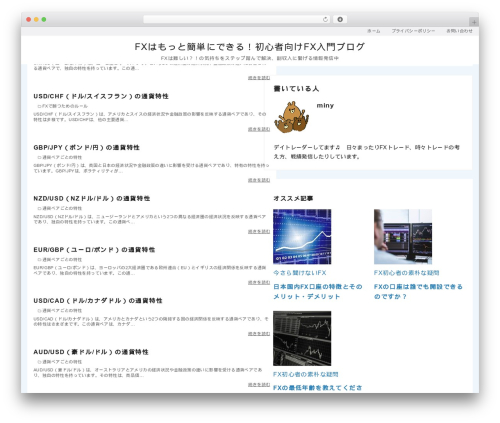Click the blog title FXはもっと簡単にできる
The image size is (500, 423).
[x=250, y=47]
